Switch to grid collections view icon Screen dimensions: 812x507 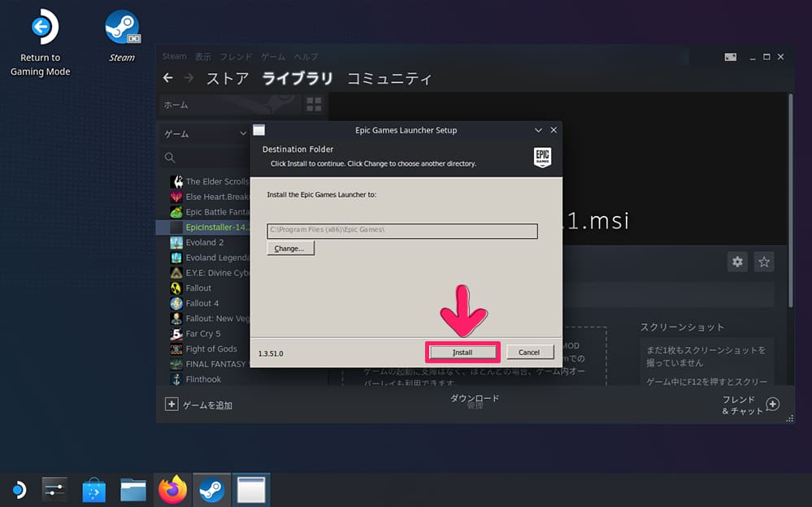(x=314, y=104)
